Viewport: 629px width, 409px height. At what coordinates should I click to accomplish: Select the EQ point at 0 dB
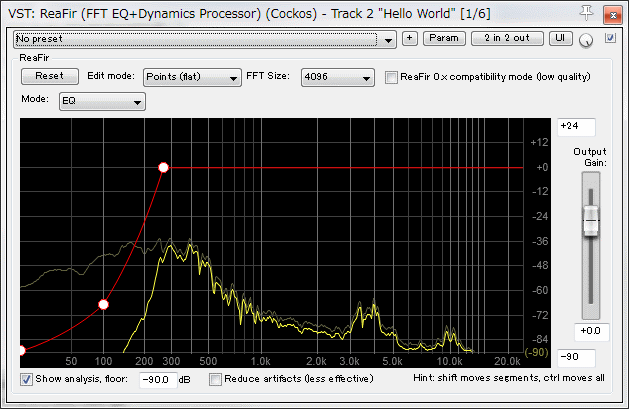[x=164, y=168]
